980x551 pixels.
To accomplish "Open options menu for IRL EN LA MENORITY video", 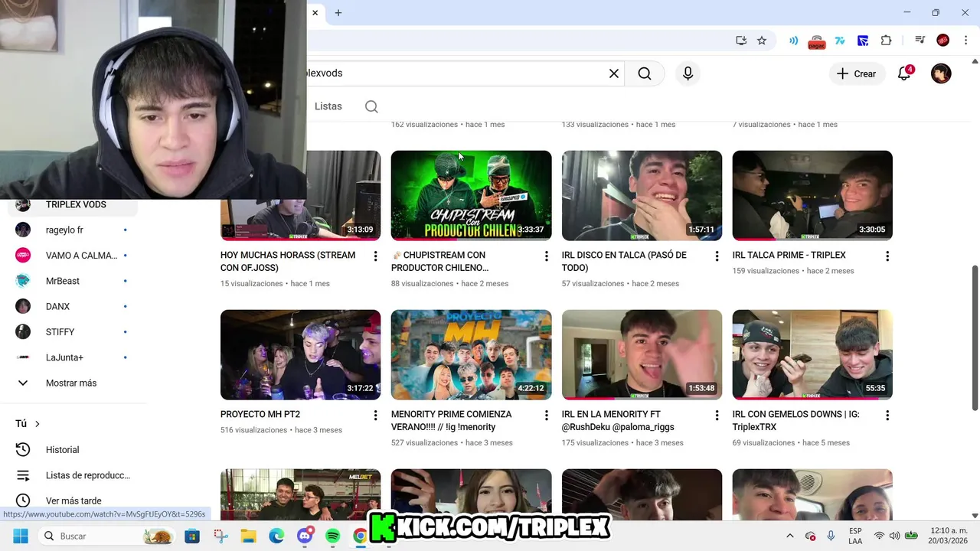I will coord(717,416).
